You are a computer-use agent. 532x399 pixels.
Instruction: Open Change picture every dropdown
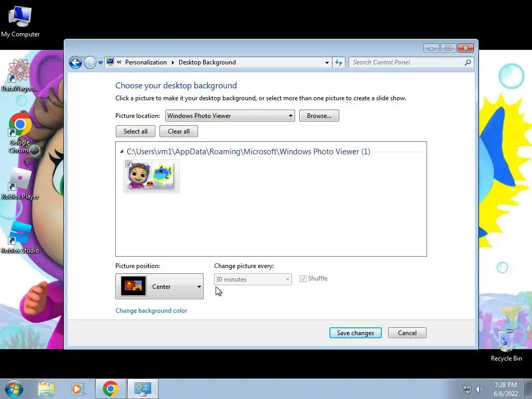click(x=253, y=279)
